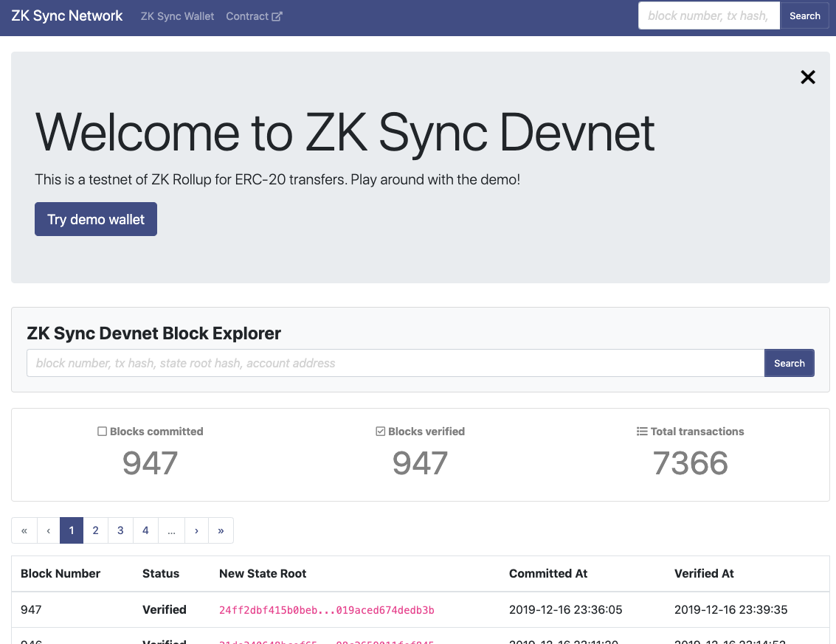
Task: Click the Block Explorer Search button
Action: (789, 363)
